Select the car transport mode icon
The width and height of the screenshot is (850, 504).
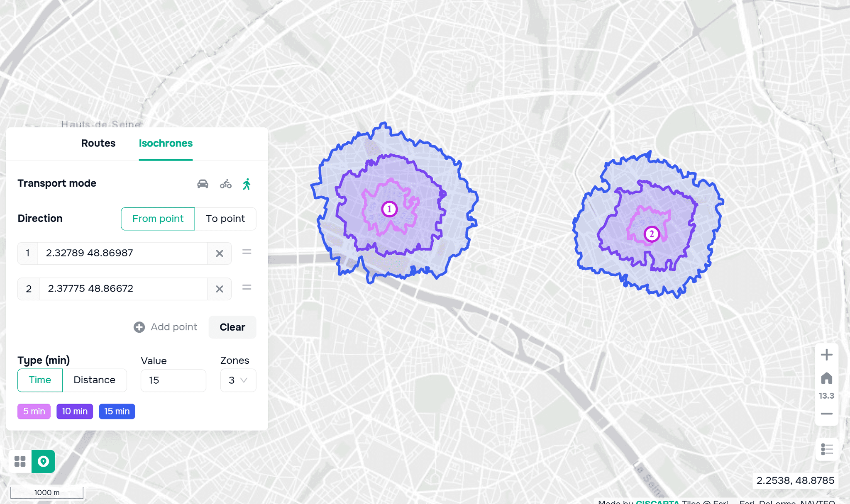pyautogui.click(x=203, y=184)
